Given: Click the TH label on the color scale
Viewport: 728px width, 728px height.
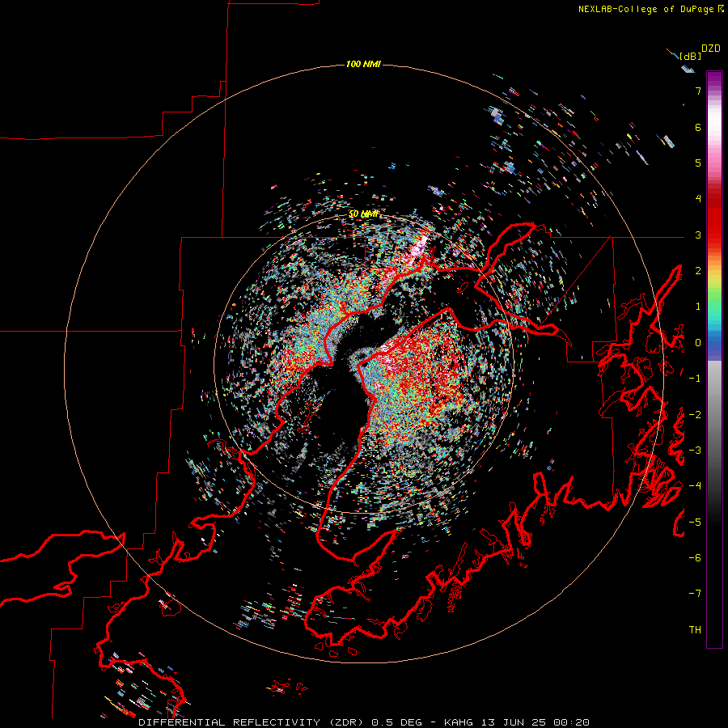Looking at the screenshot, I should (x=695, y=630).
